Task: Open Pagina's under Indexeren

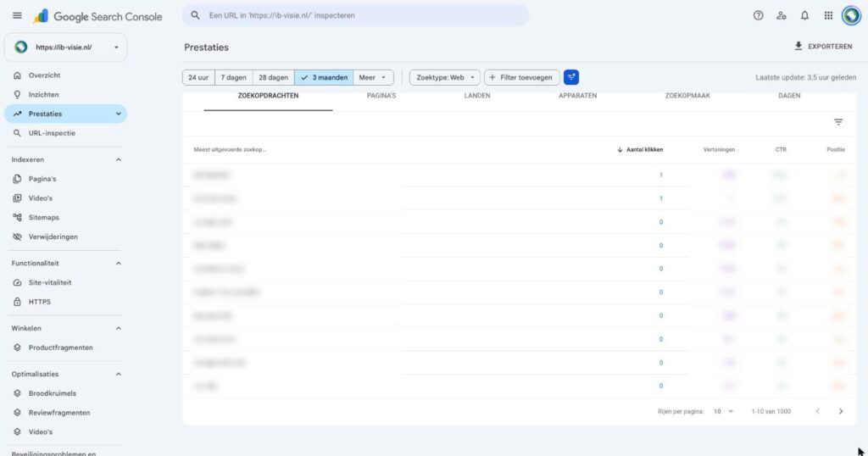Action: pos(65,179)
